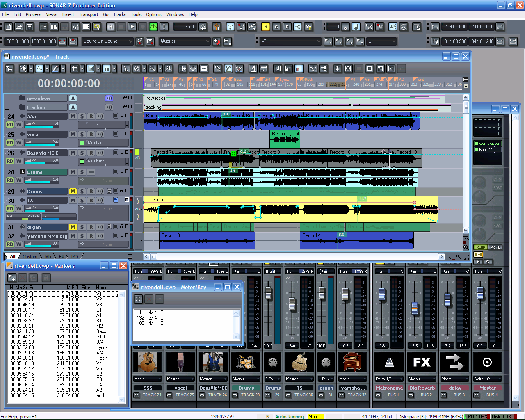Click the Bass marker in the time ruler
The width and height of the screenshot is (525, 420).
[237, 80]
